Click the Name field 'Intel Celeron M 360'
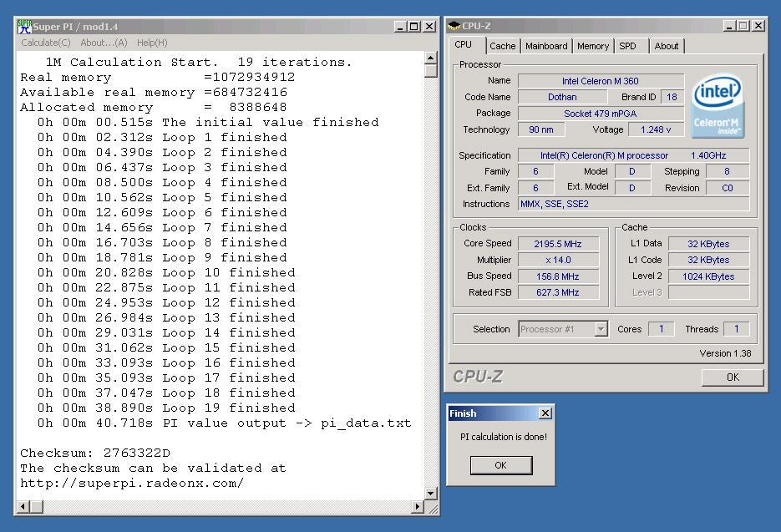The width and height of the screenshot is (781, 532). (601, 81)
